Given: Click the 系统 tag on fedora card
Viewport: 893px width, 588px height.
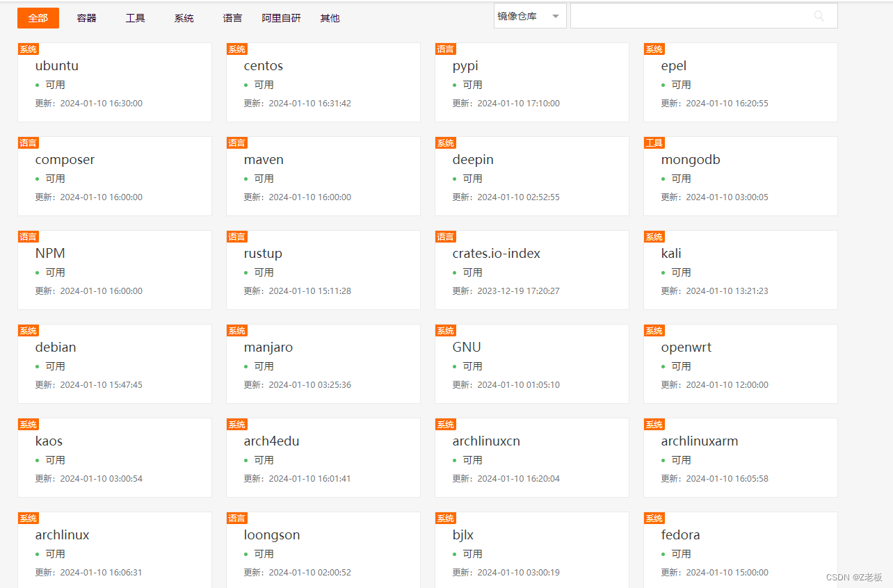Looking at the screenshot, I should pyautogui.click(x=654, y=518).
